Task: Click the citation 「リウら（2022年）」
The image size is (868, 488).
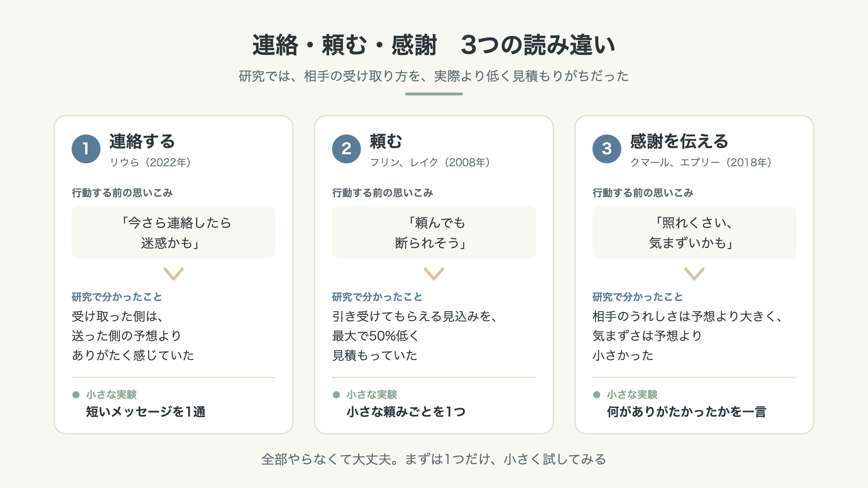Action: pos(150,162)
